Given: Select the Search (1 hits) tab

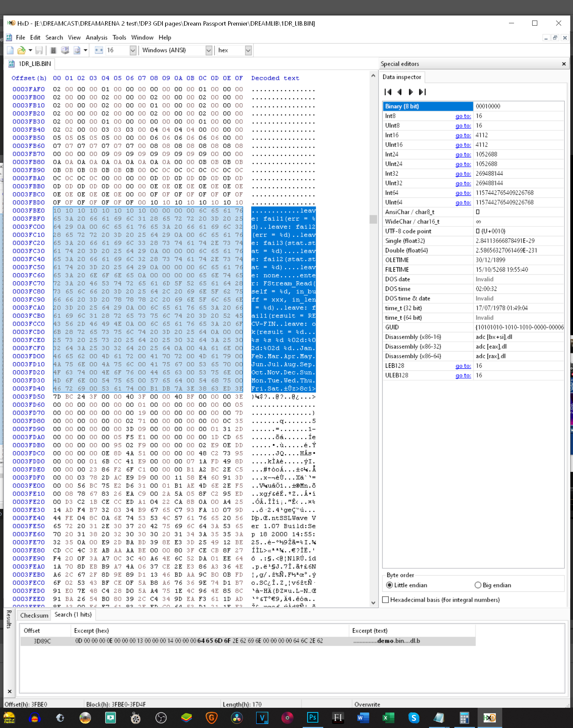Looking at the screenshot, I should (x=73, y=614).
